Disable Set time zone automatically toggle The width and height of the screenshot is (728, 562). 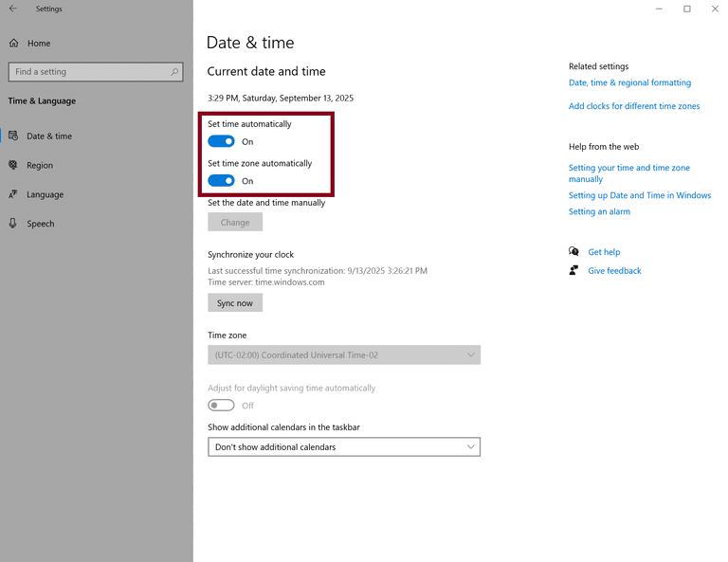221,181
